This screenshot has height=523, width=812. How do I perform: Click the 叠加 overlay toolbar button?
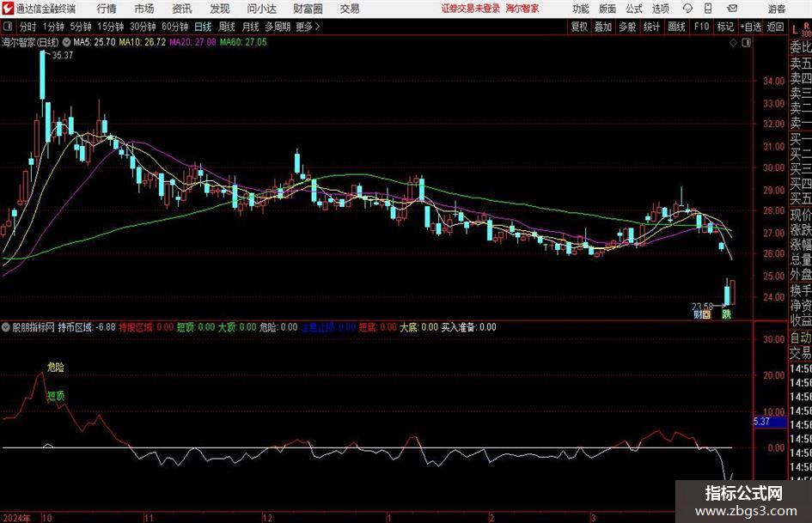tap(603, 27)
